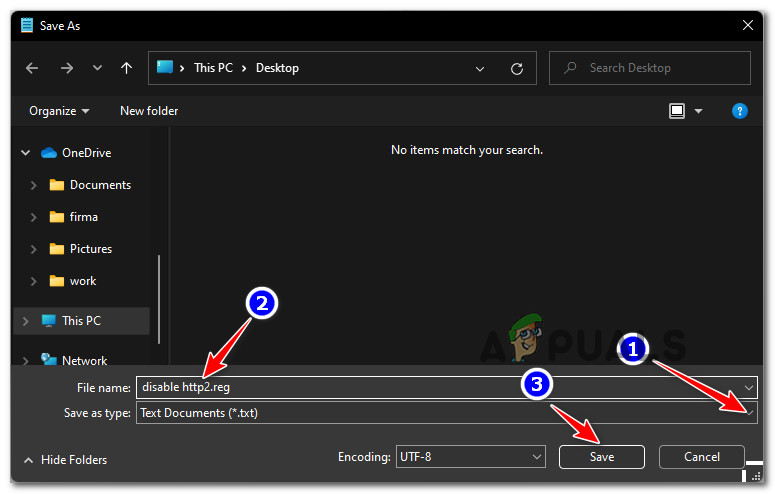Click the resize grip in dialog corner

tap(756, 476)
